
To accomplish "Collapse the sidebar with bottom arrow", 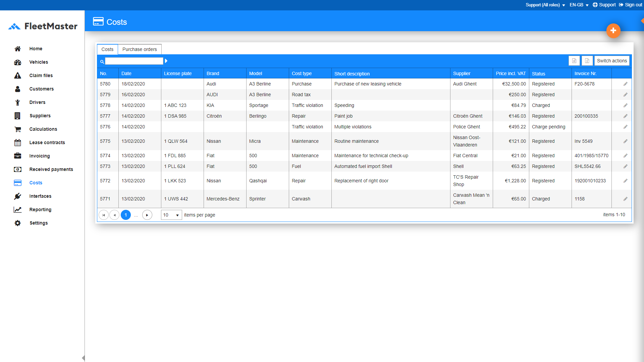I will coord(83,358).
